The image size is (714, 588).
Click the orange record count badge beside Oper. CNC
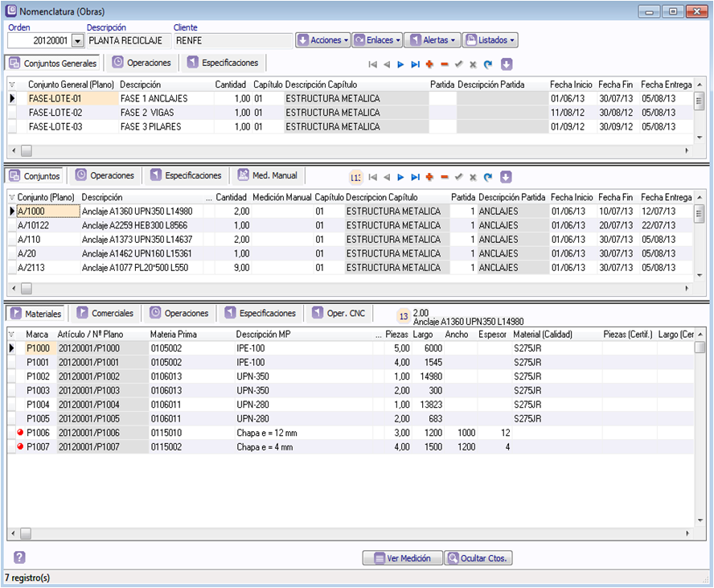(x=404, y=316)
